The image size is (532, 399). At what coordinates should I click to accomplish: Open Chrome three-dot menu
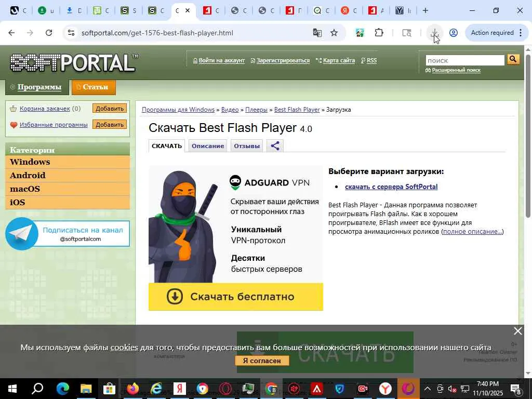(521, 33)
